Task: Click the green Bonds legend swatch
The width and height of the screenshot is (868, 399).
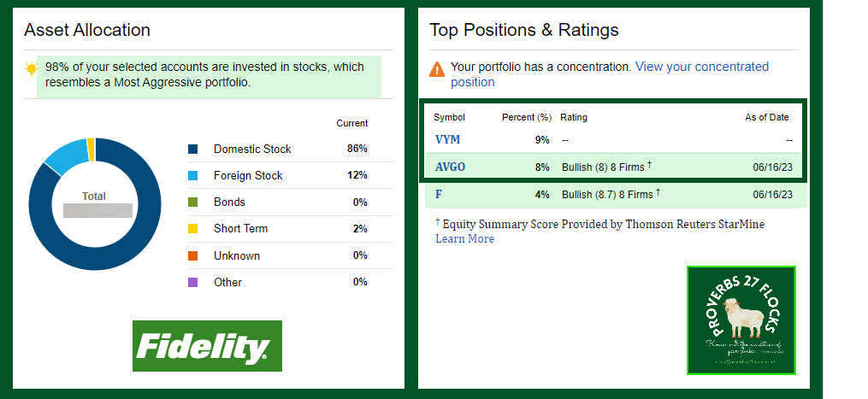Action: 192,202
